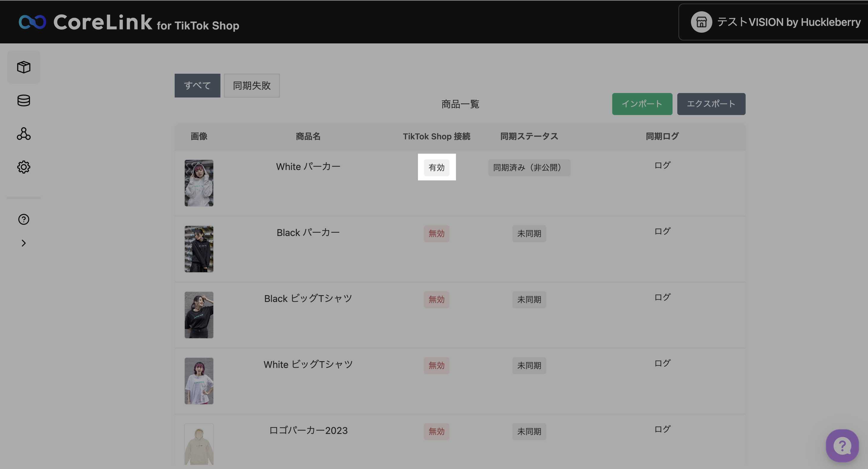Click the エクスポート button
The height and width of the screenshot is (469, 868).
tap(711, 104)
